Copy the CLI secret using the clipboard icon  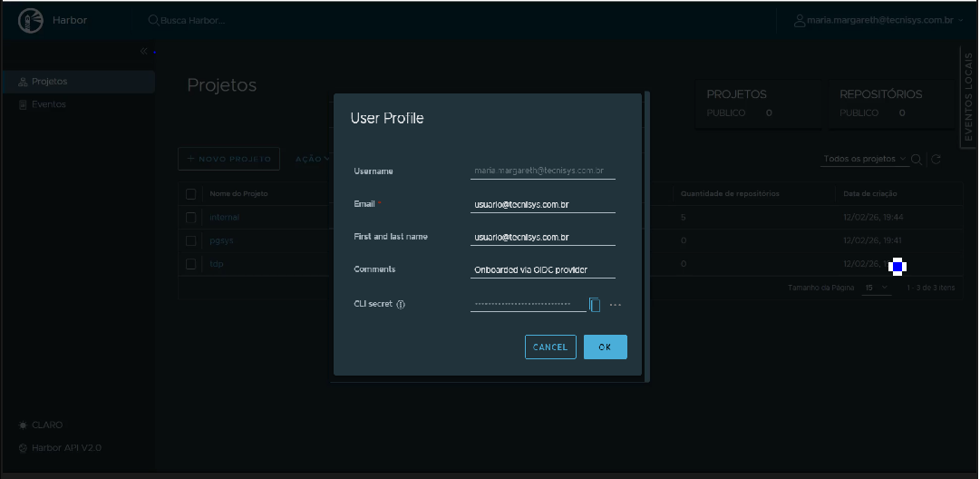click(595, 305)
